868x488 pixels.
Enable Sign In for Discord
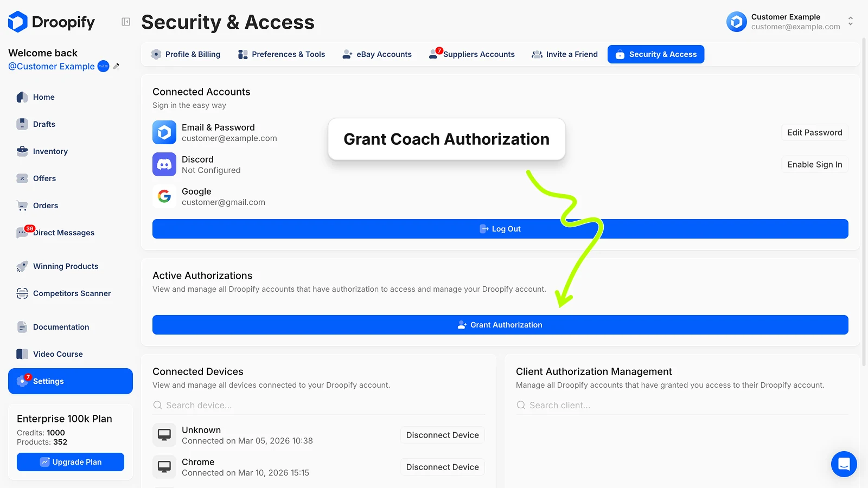click(814, 164)
